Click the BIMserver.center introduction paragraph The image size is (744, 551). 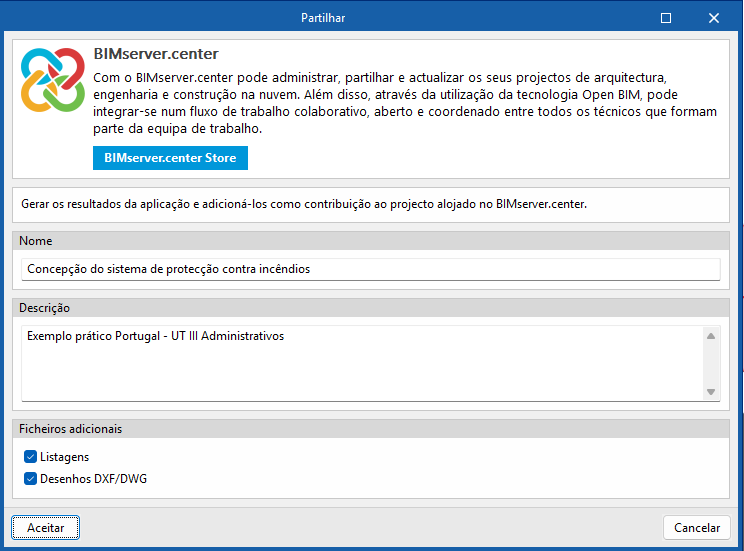pyautogui.click(x=404, y=103)
